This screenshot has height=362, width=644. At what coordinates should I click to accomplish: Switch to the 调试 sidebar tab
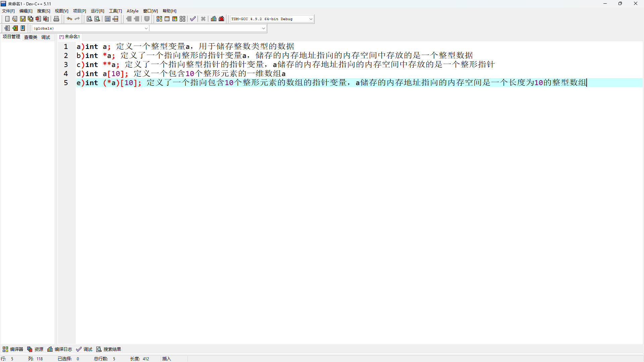tap(46, 37)
